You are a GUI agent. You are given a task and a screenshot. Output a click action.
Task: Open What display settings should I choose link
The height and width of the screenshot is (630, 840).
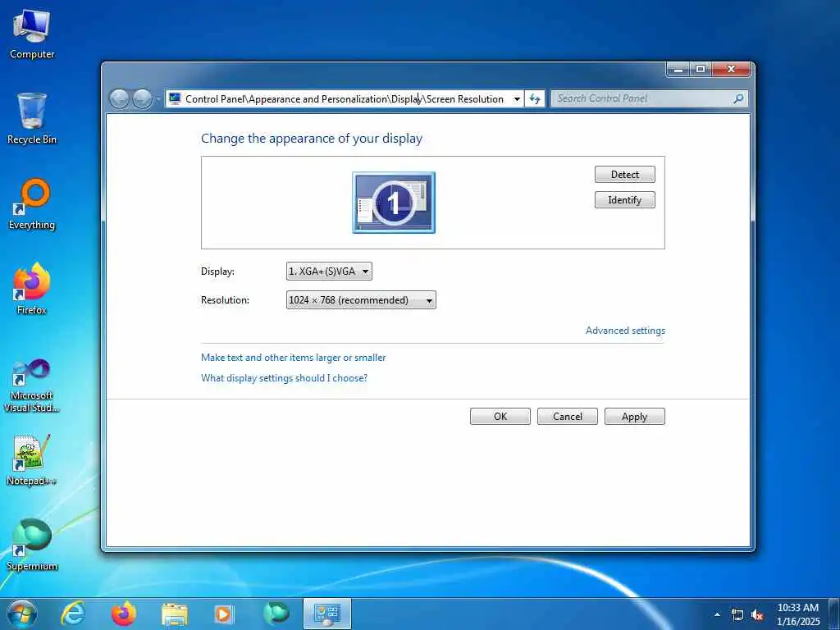coord(284,377)
